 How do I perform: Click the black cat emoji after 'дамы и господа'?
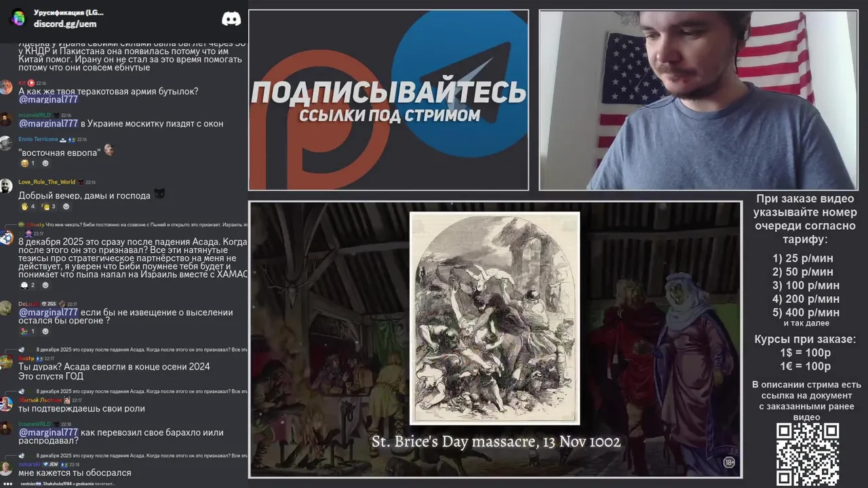[159, 195]
